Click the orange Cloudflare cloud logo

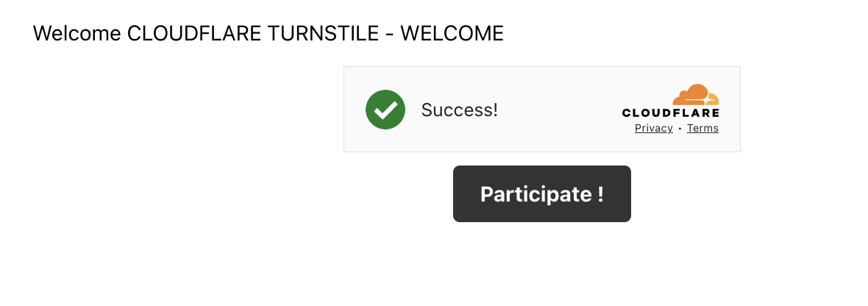pyautogui.click(x=695, y=95)
